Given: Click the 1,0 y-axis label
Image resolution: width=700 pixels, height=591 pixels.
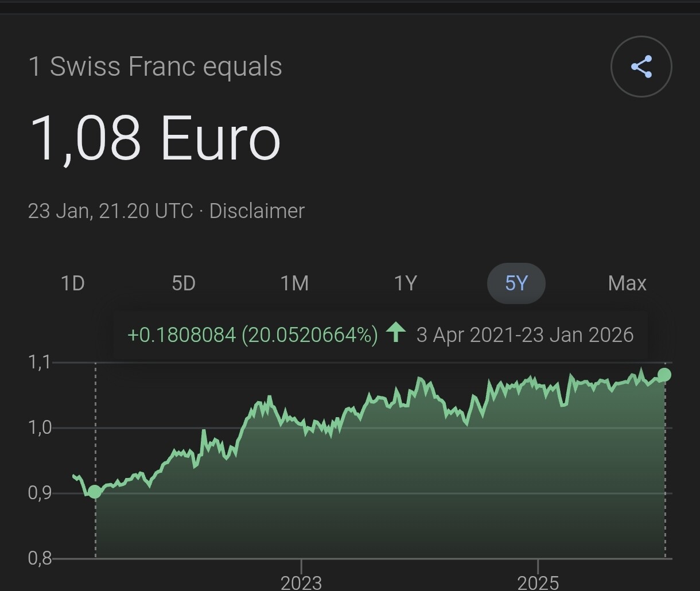Looking at the screenshot, I should pyautogui.click(x=39, y=427).
